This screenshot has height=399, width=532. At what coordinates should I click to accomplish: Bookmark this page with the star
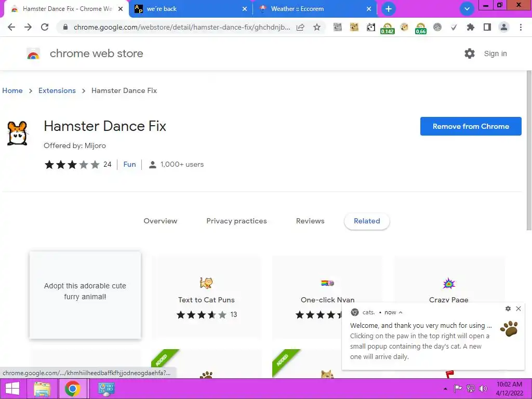(x=317, y=27)
